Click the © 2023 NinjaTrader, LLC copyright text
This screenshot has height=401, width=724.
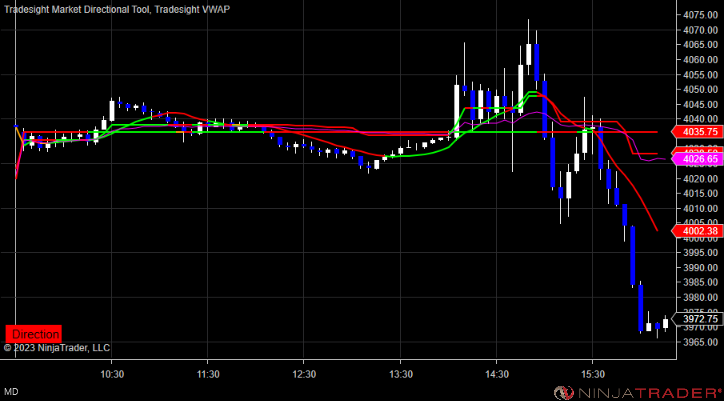[x=57, y=348]
